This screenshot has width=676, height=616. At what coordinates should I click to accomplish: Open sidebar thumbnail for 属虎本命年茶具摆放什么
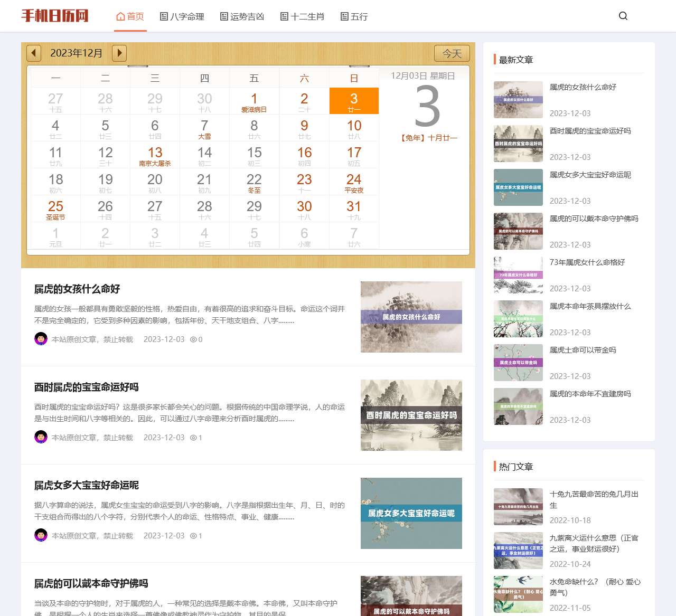518,319
